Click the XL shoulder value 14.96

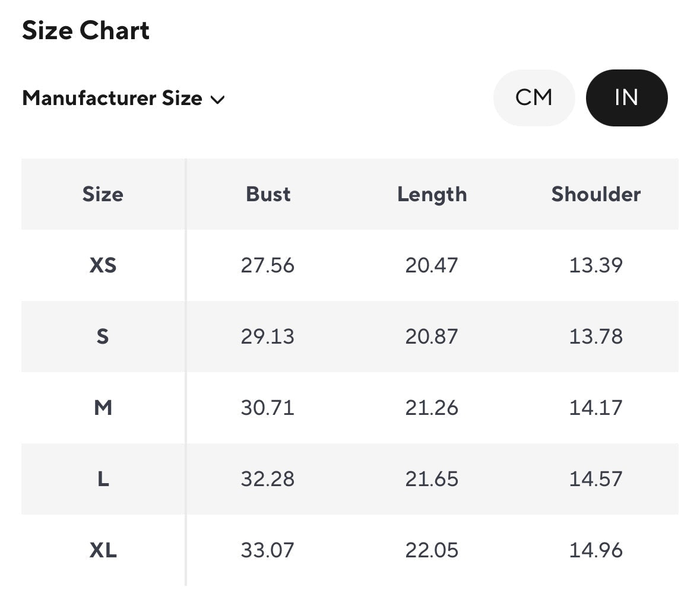[x=596, y=550]
